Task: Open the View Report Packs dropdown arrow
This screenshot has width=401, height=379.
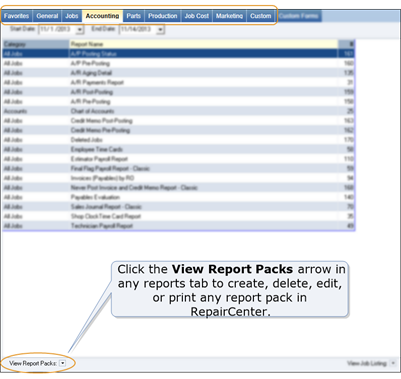Action: (63, 363)
